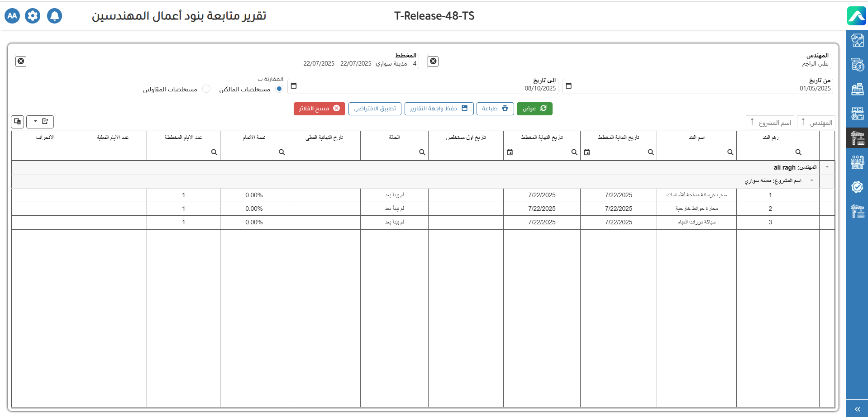Collapse the مدينة سواري project group

(x=812, y=181)
